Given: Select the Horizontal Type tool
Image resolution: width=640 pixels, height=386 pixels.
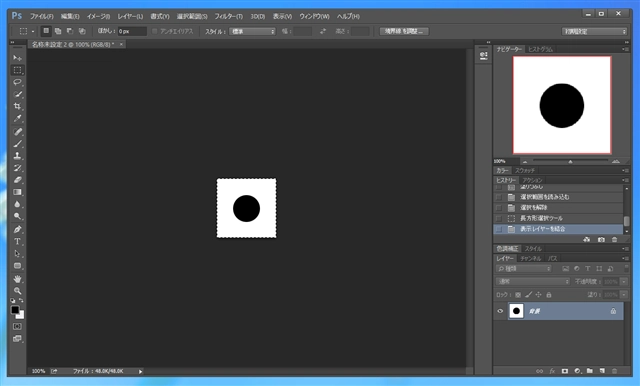Looking at the screenshot, I should (x=17, y=242).
